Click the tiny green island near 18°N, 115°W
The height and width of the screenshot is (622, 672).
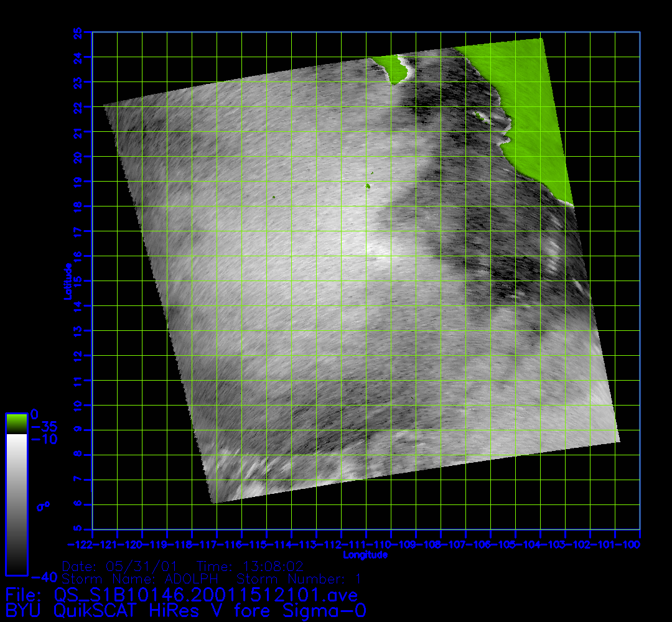coord(273,197)
